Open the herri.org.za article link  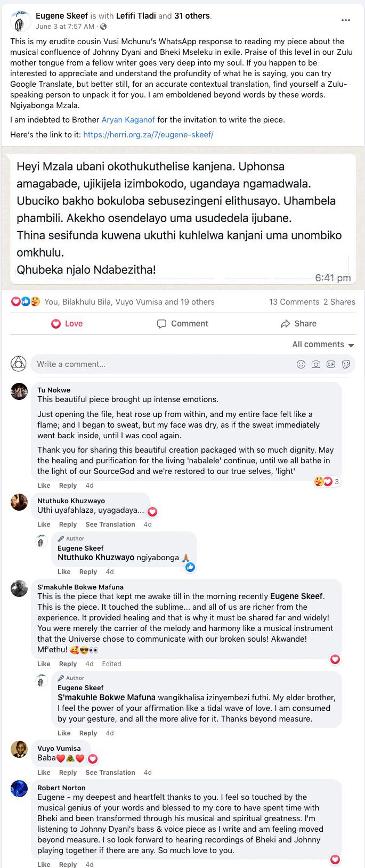[x=148, y=135]
